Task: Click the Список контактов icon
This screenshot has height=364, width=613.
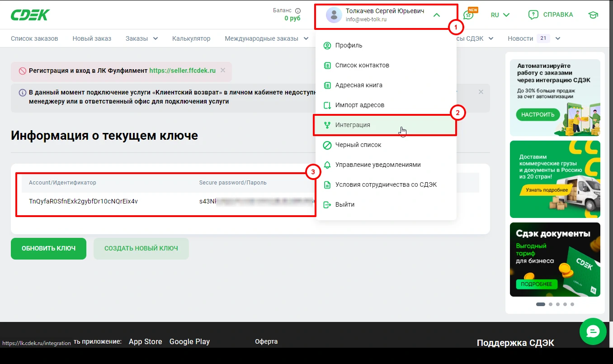Action: pyautogui.click(x=327, y=65)
